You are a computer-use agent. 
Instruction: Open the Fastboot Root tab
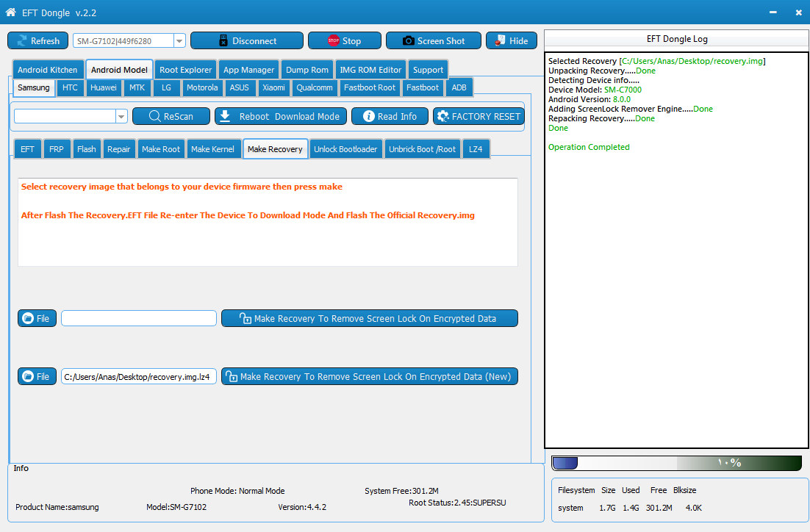point(370,87)
